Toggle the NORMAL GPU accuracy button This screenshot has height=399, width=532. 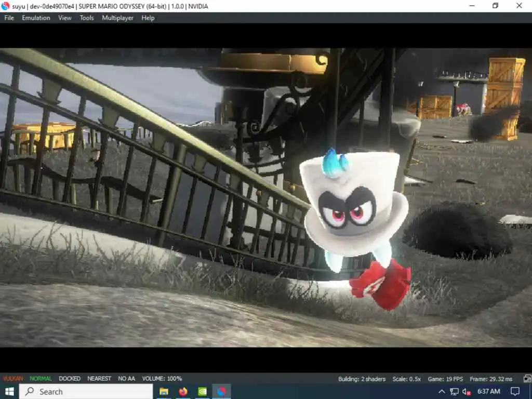click(41, 378)
